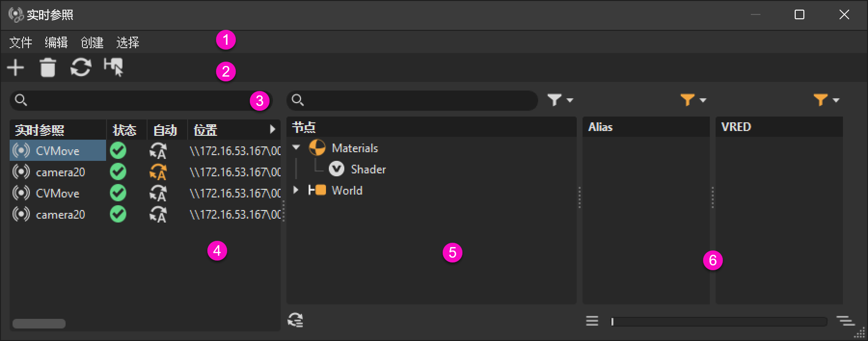Viewport: 868px width, 341px height.
Task: Click the live reference search field
Action: (x=140, y=100)
